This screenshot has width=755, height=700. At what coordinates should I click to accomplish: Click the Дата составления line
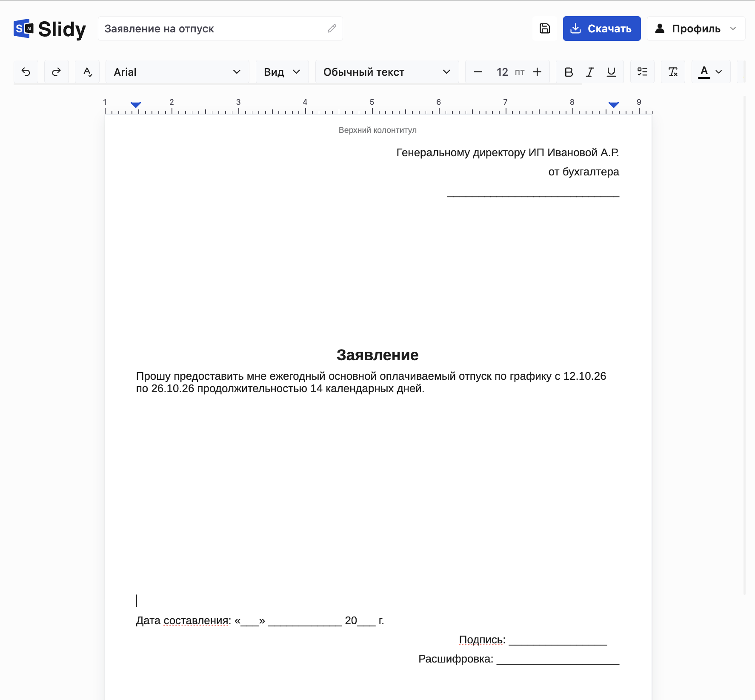click(x=260, y=620)
